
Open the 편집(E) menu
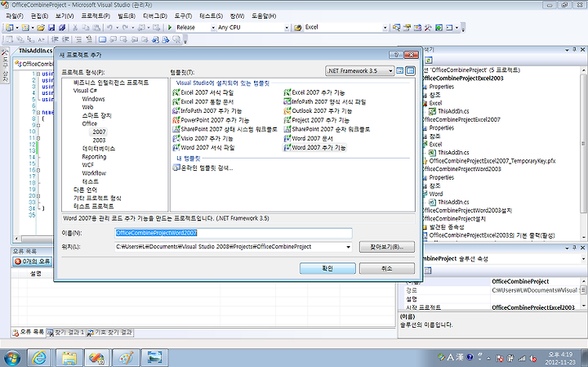pos(39,16)
